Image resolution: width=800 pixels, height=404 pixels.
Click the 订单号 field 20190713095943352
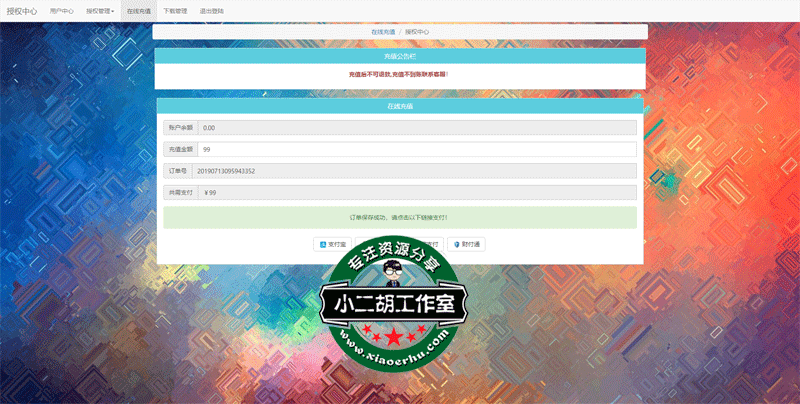click(414, 171)
